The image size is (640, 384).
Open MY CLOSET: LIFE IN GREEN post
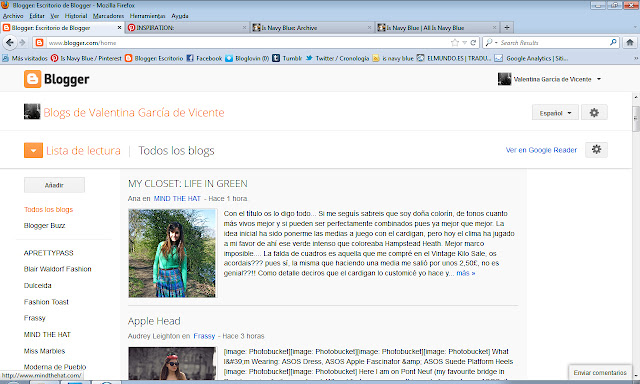pos(188,184)
